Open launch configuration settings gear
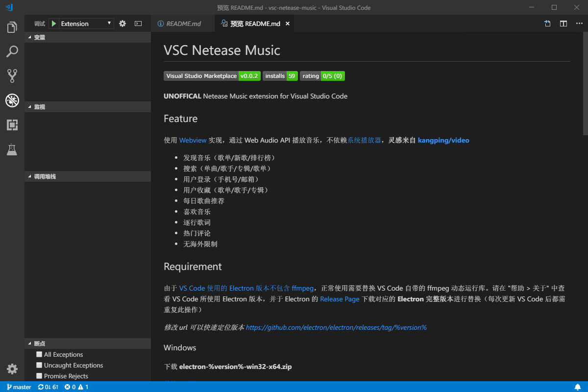This screenshot has width=588, height=392. coord(122,23)
